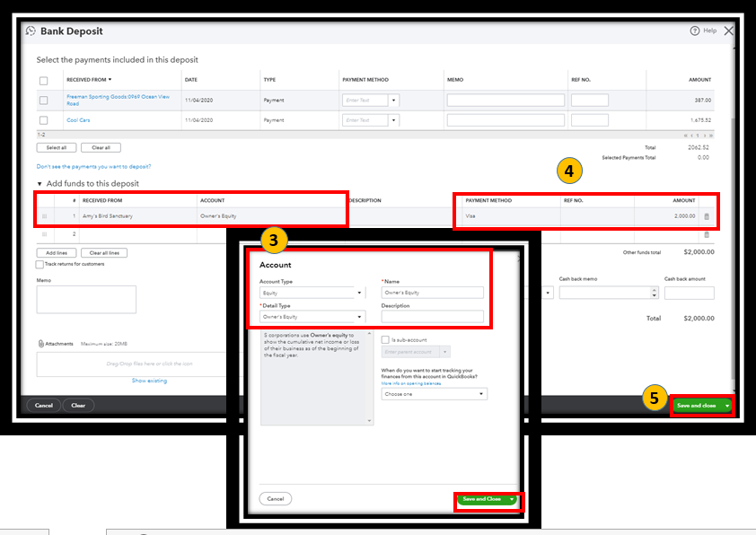Click Cancel in the Bank Deposit footer

click(x=43, y=406)
